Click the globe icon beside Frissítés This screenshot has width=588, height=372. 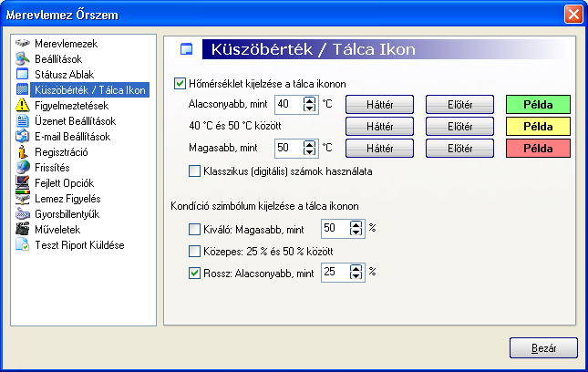(23, 167)
